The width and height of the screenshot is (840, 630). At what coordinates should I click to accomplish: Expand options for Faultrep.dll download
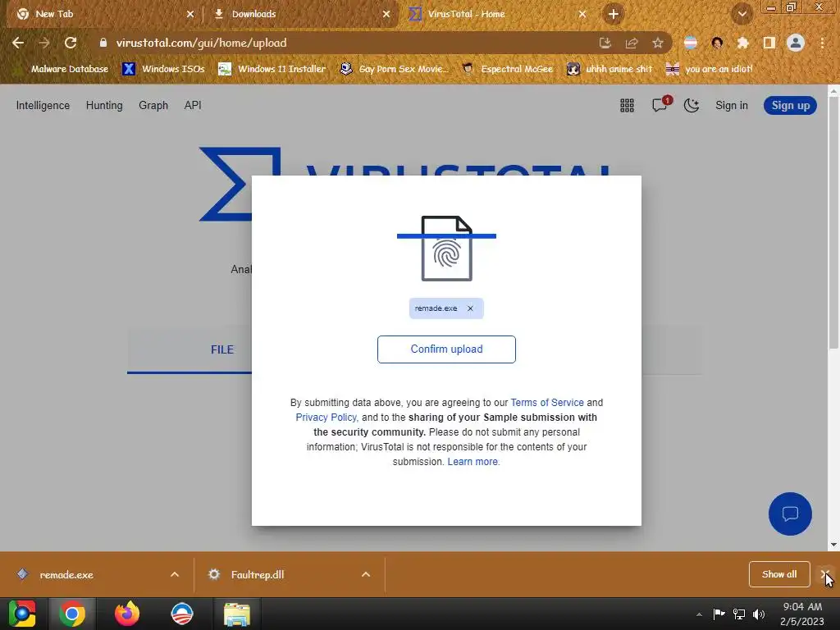point(366,574)
